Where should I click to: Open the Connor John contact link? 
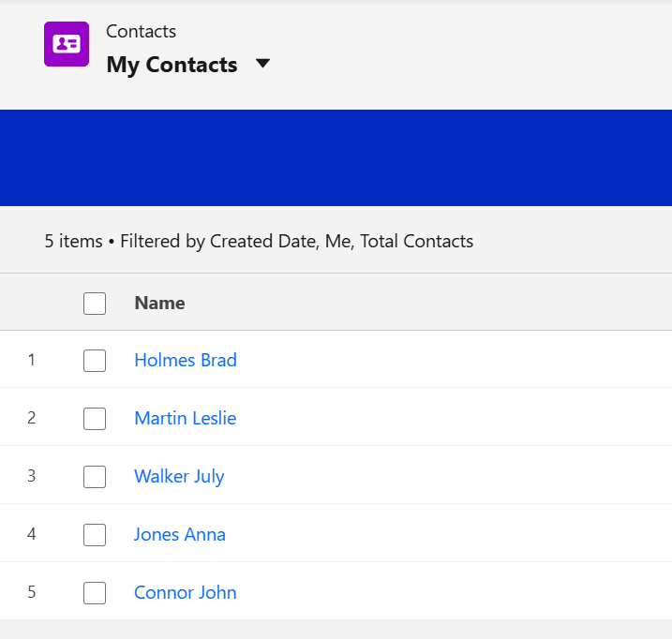click(x=185, y=592)
